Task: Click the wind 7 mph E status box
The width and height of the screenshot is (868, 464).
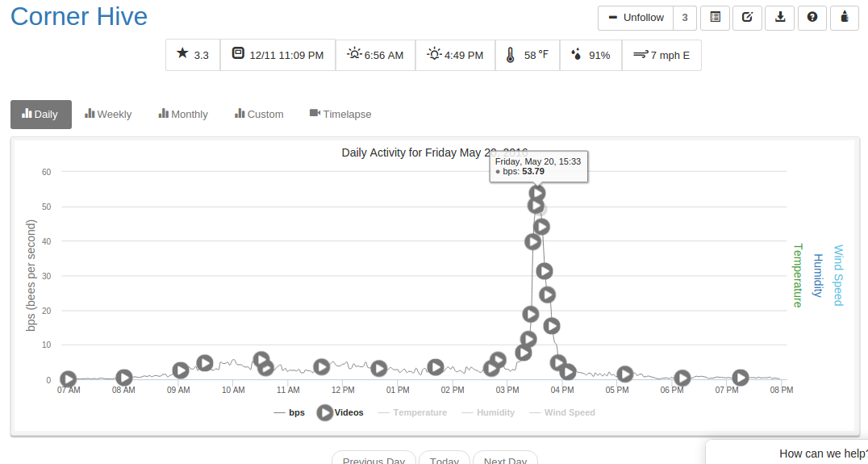Action: click(661, 55)
